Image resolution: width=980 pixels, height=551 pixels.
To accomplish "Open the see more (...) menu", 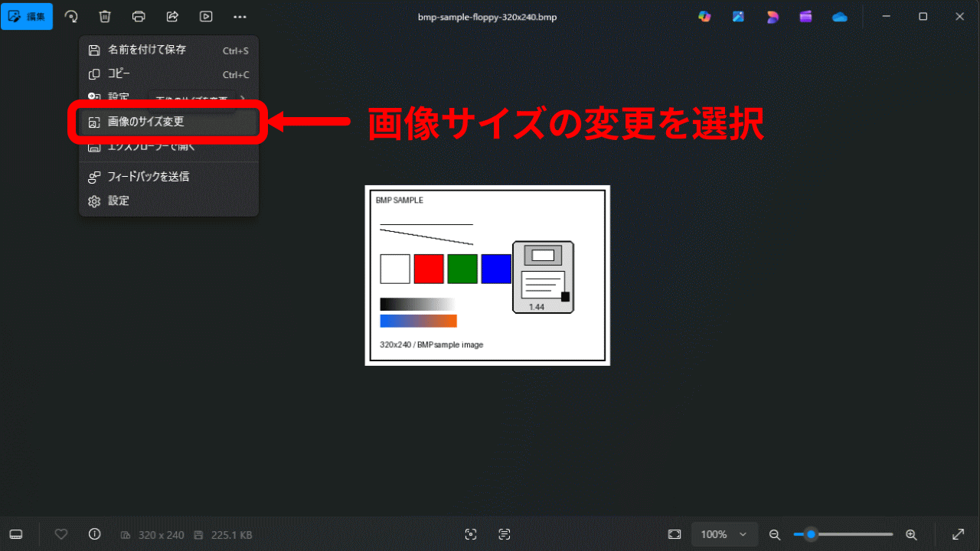I will coord(240,16).
